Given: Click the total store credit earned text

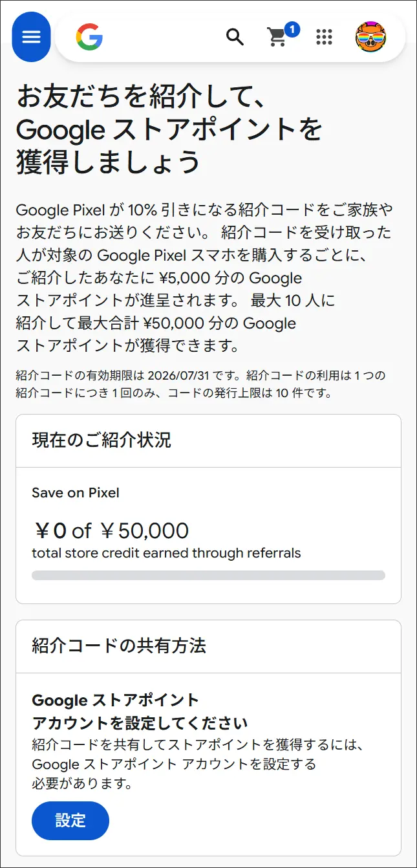Looking at the screenshot, I should [x=166, y=553].
